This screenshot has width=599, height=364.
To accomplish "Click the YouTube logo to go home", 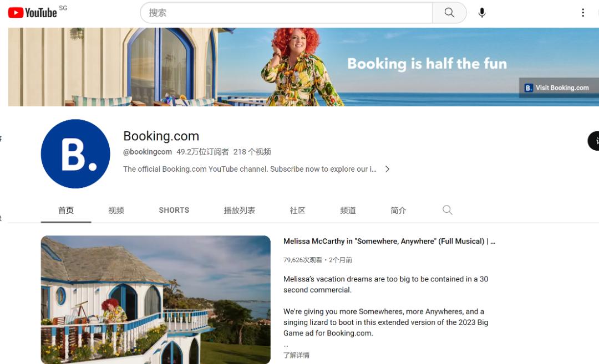I will [33, 13].
